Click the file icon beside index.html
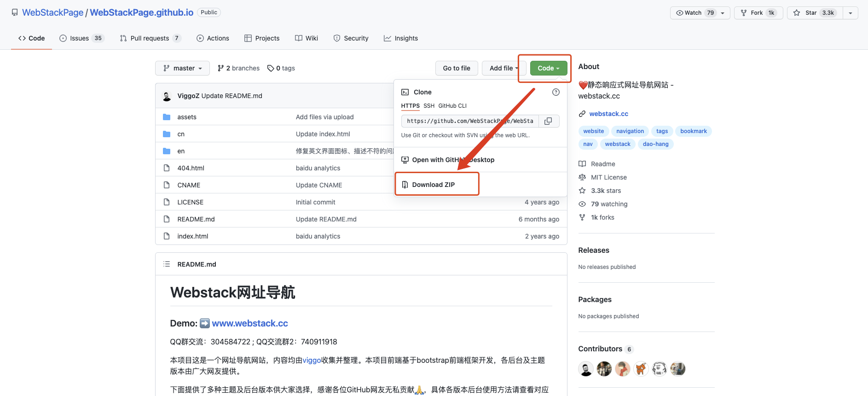Image resolution: width=868 pixels, height=396 pixels. tap(167, 236)
